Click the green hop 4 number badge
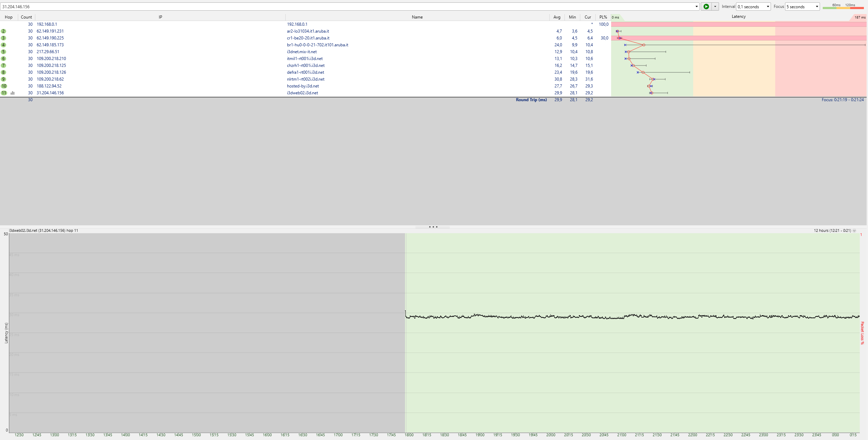Image resolution: width=868 pixels, height=440 pixels. (3, 45)
